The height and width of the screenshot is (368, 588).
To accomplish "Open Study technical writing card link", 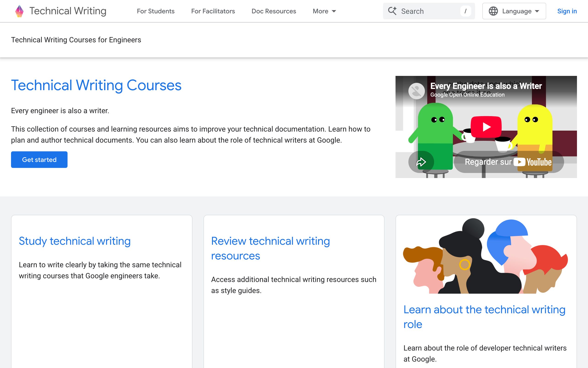I will pos(75,241).
